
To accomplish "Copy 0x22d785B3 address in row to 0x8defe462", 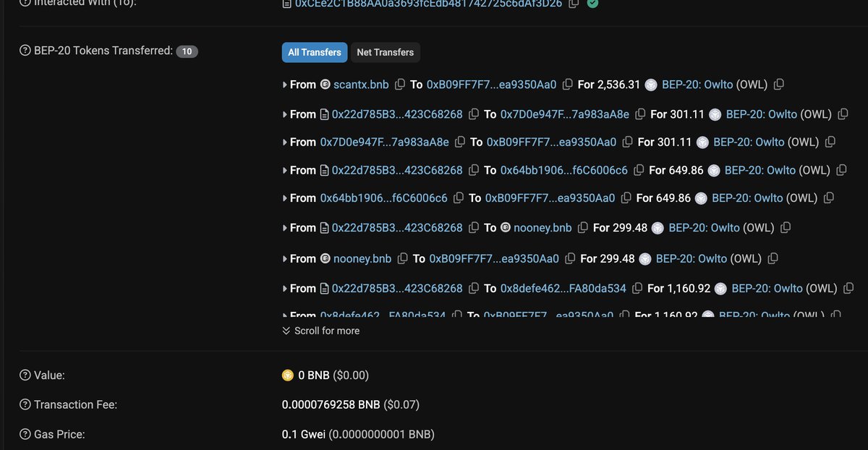I will pos(474,289).
